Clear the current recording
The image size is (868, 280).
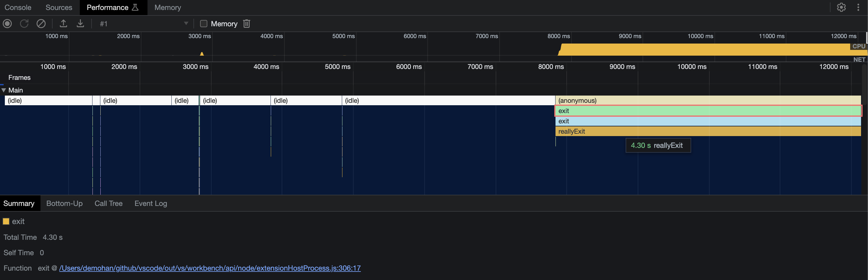click(x=41, y=24)
